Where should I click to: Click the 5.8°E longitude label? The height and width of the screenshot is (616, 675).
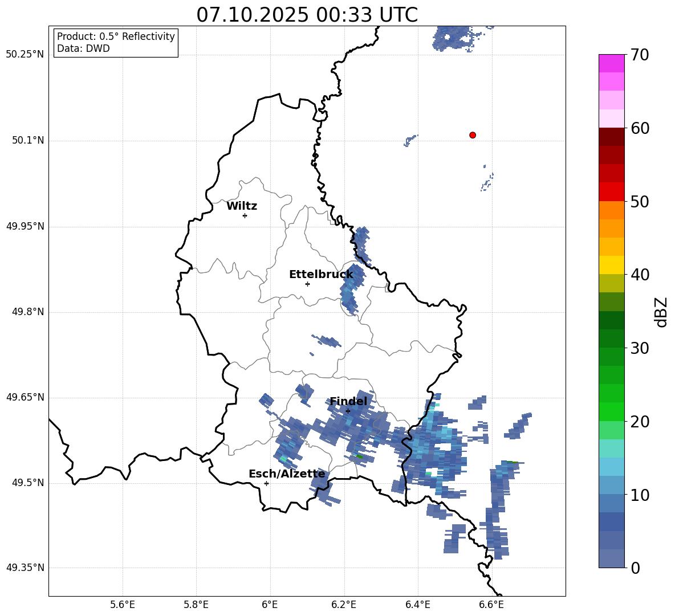pyautogui.click(x=196, y=605)
